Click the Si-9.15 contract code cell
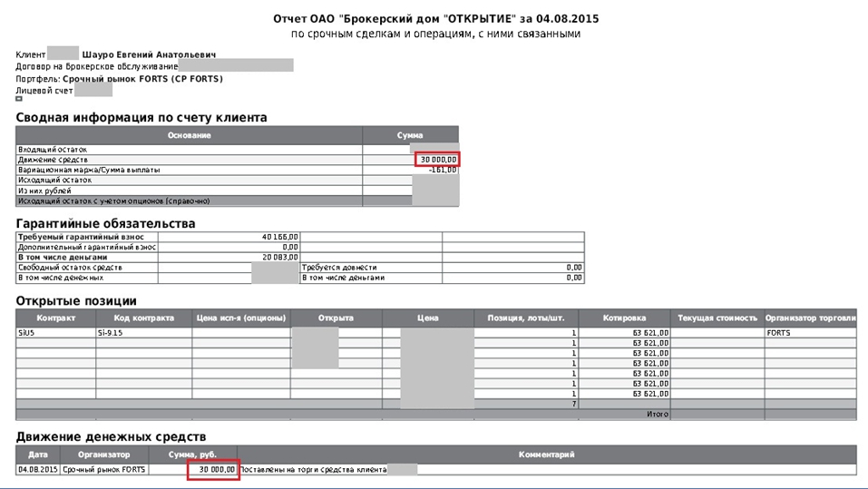This screenshot has width=868, height=489. click(110, 333)
